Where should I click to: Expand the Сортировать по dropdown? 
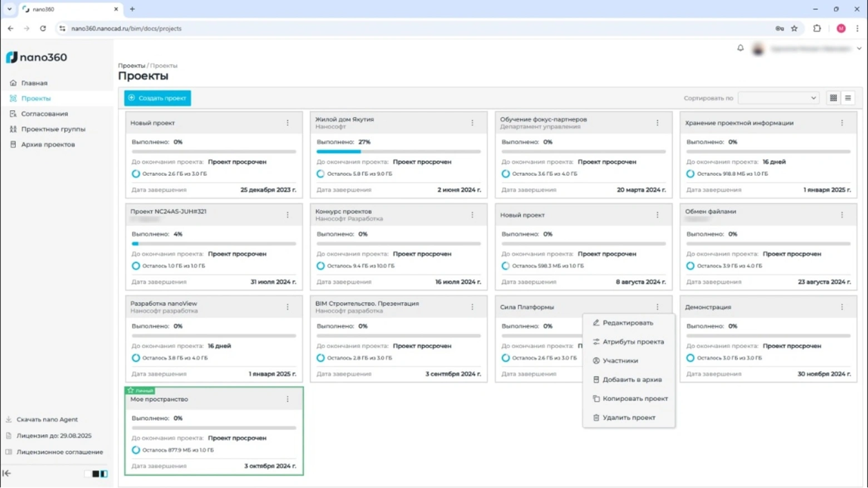click(x=778, y=98)
